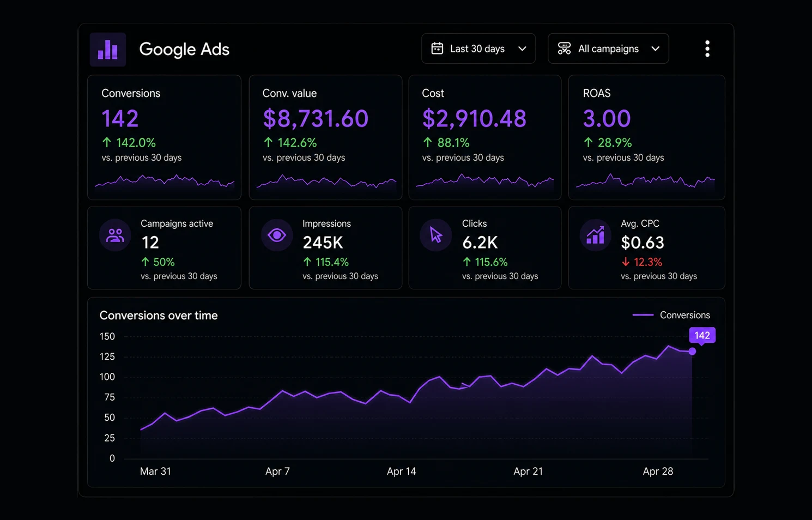Click the purple bar chart logo icon

pyautogui.click(x=108, y=50)
